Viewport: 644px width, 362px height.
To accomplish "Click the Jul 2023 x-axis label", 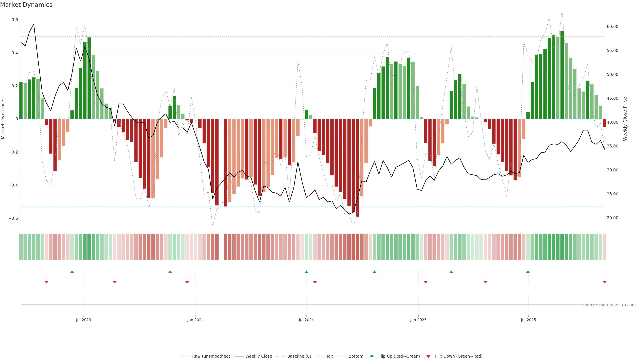I will [84, 320].
